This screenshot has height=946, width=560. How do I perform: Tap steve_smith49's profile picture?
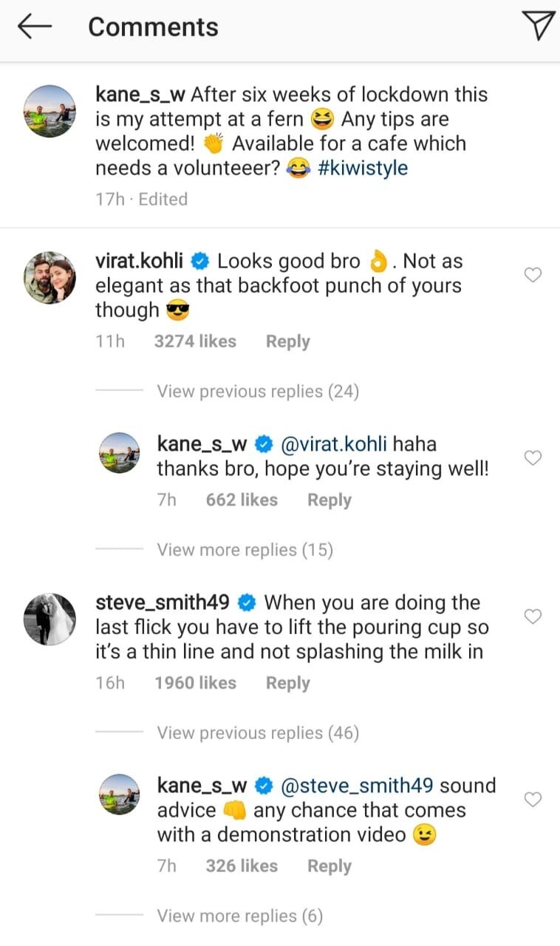tap(50, 619)
